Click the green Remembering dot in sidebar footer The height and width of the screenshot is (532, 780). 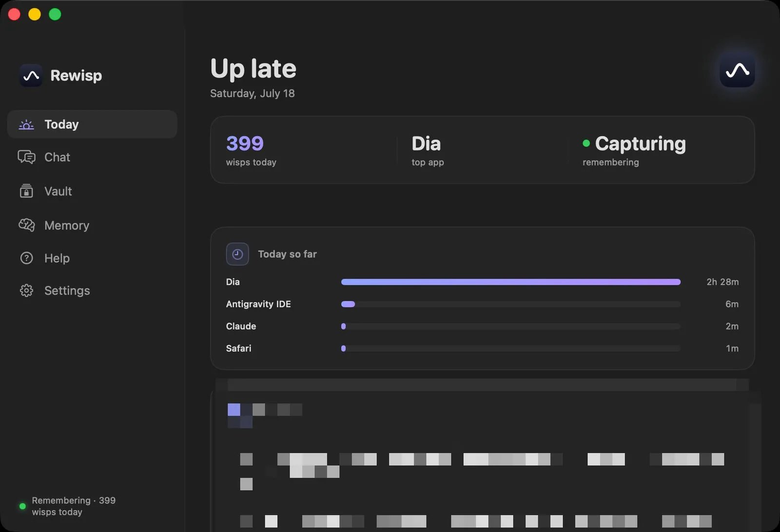pyautogui.click(x=22, y=506)
